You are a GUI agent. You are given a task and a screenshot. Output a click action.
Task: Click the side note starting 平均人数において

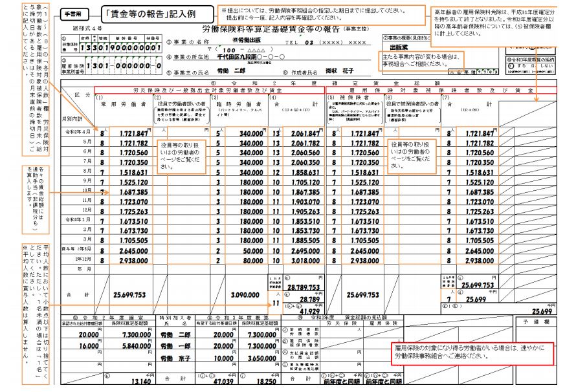click(36, 314)
